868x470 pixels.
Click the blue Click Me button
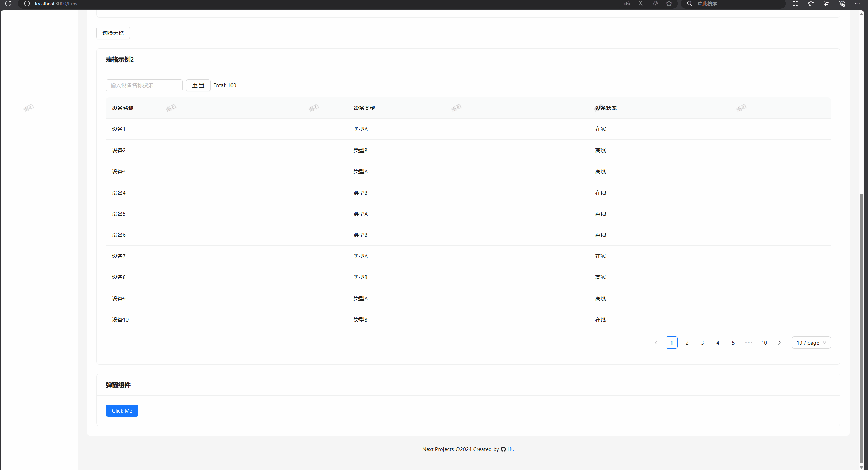pyautogui.click(x=122, y=410)
